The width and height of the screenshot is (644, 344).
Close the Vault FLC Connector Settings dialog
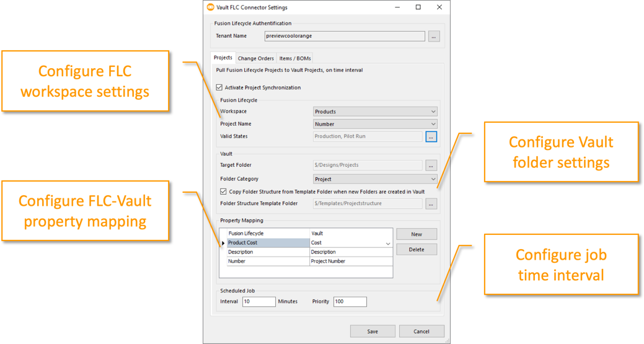coord(439,7)
